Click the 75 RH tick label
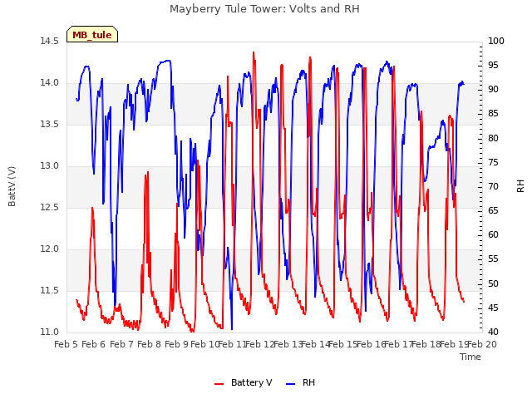The height and width of the screenshot is (399, 532). (493, 162)
